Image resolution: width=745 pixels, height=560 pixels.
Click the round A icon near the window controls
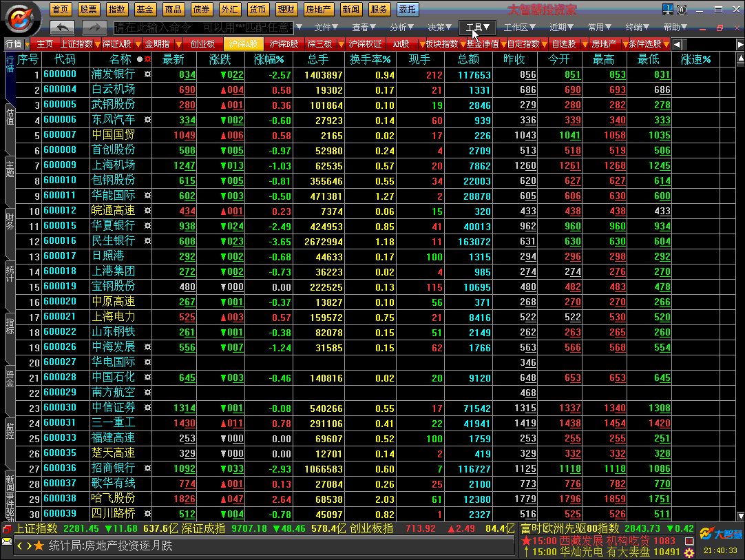682,9
